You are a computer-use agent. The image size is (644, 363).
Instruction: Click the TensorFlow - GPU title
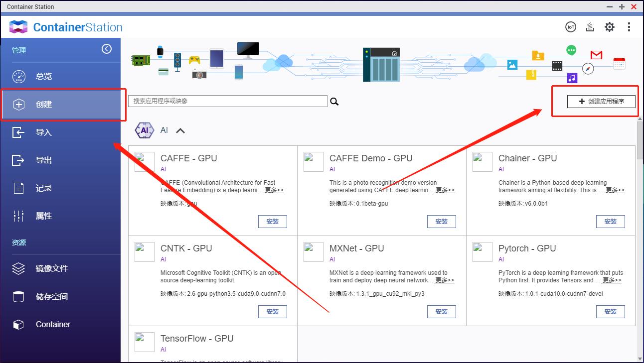pos(197,339)
